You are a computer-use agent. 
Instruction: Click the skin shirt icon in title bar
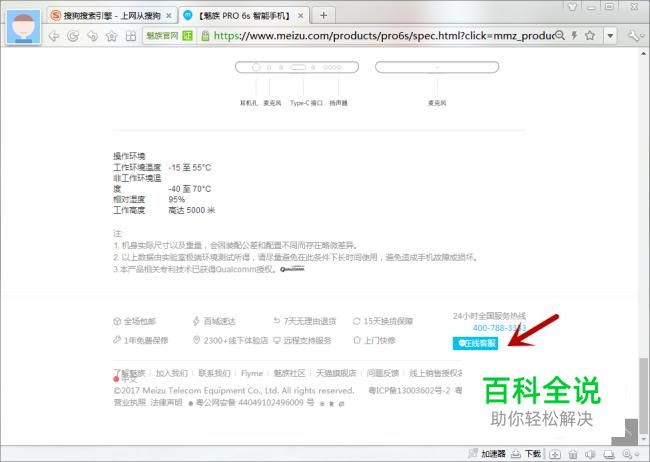coord(572,6)
